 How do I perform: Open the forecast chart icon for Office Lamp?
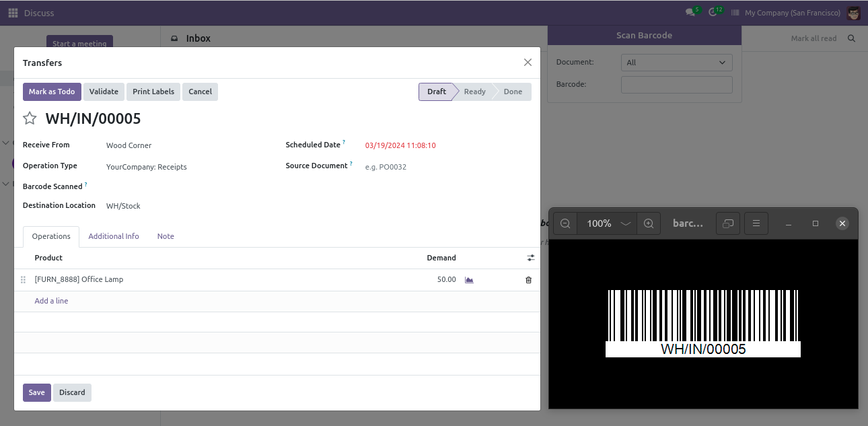click(x=469, y=280)
